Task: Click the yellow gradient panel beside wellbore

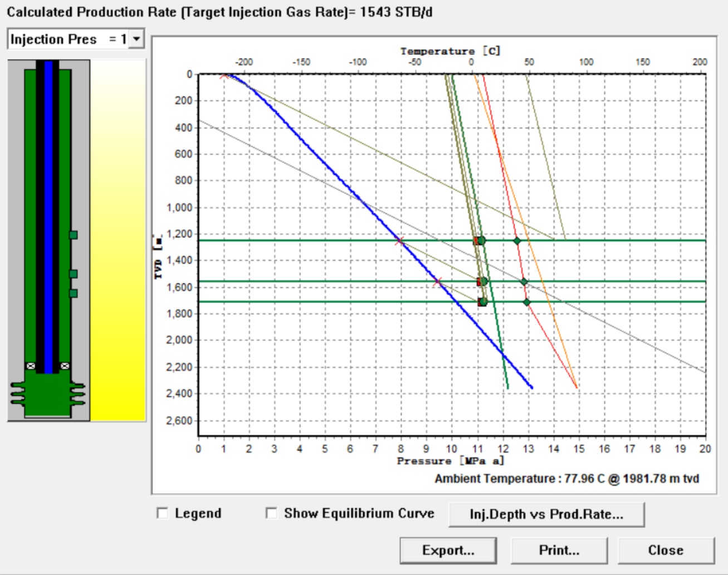Action: pyautogui.click(x=118, y=239)
